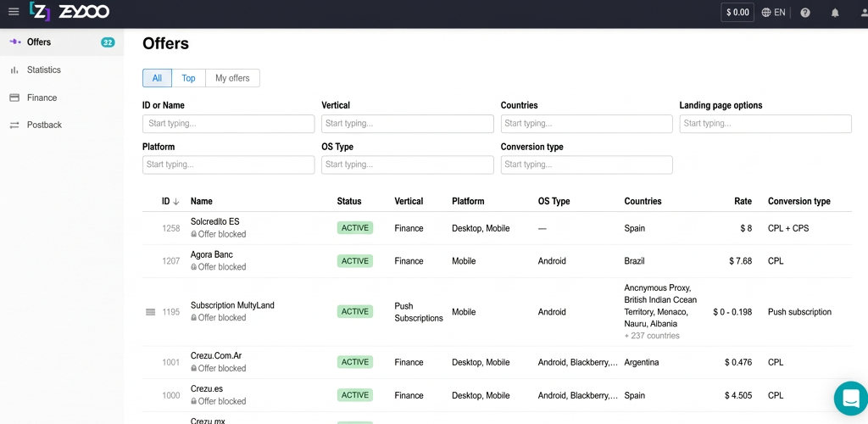This screenshot has height=424, width=868.
Task: Click the Offers page heading
Action: click(x=165, y=43)
